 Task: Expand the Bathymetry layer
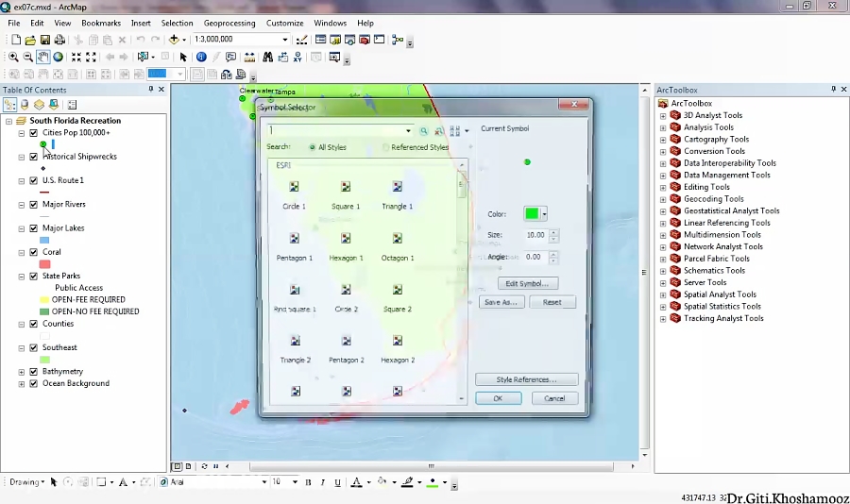22,372
